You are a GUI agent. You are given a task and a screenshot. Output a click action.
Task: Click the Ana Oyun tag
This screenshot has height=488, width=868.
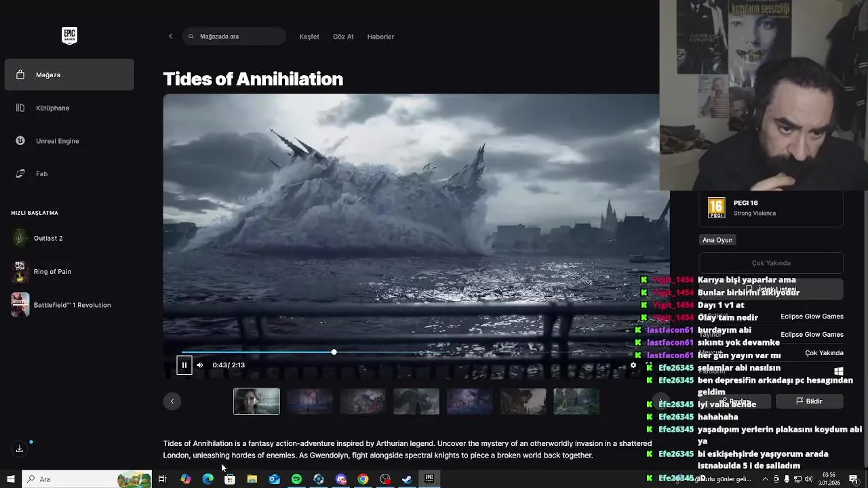point(717,240)
